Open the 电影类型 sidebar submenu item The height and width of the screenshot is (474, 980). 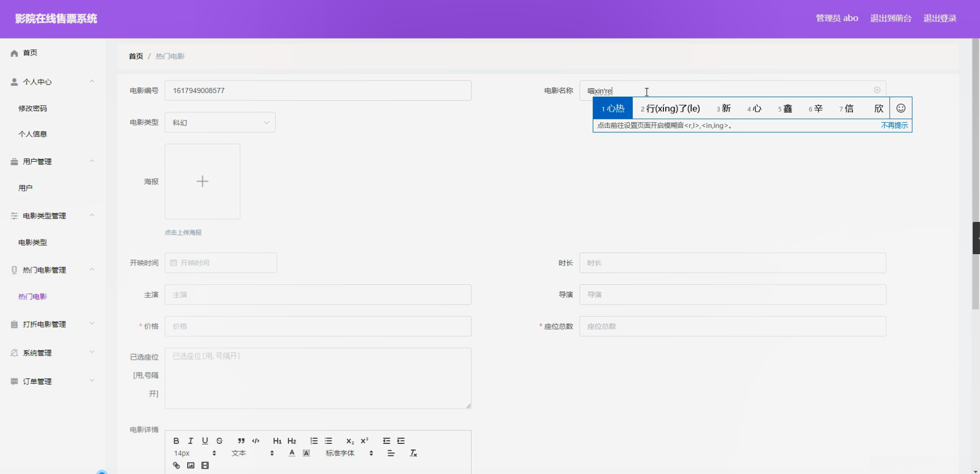[33, 242]
